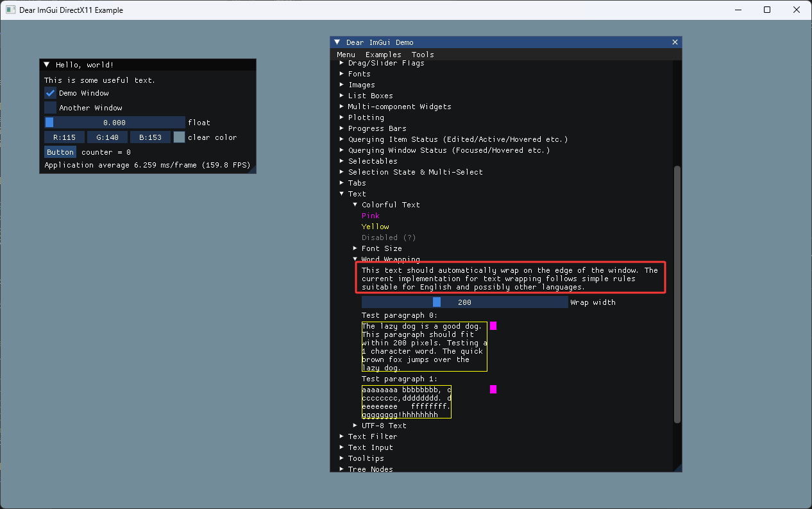Viewport: 812px width, 509px height.
Task: Close the Dear ImGui Demo window
Action: [x=675, y=42]
